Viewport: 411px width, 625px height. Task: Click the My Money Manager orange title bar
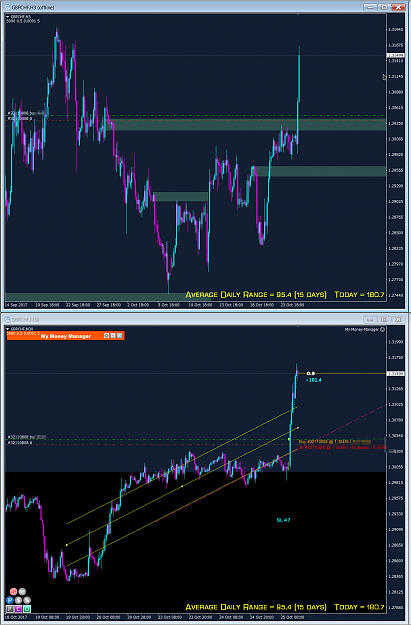coord(65,336)
